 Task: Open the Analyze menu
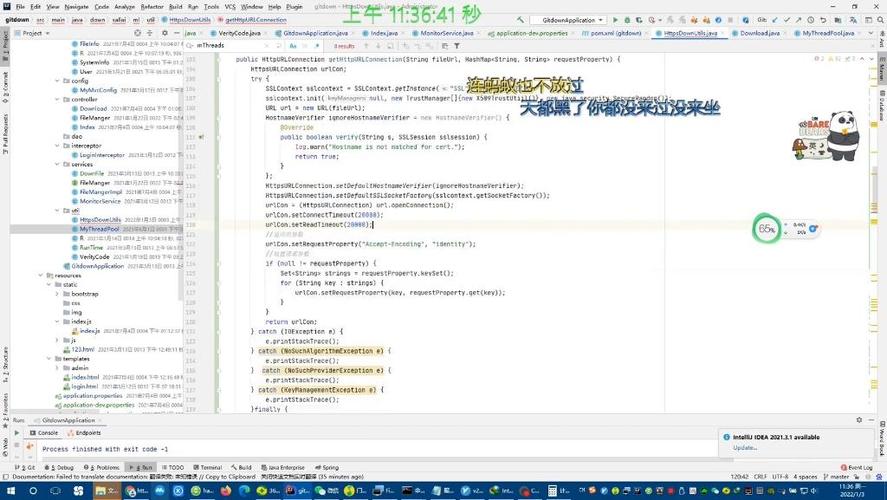point(124,7)
